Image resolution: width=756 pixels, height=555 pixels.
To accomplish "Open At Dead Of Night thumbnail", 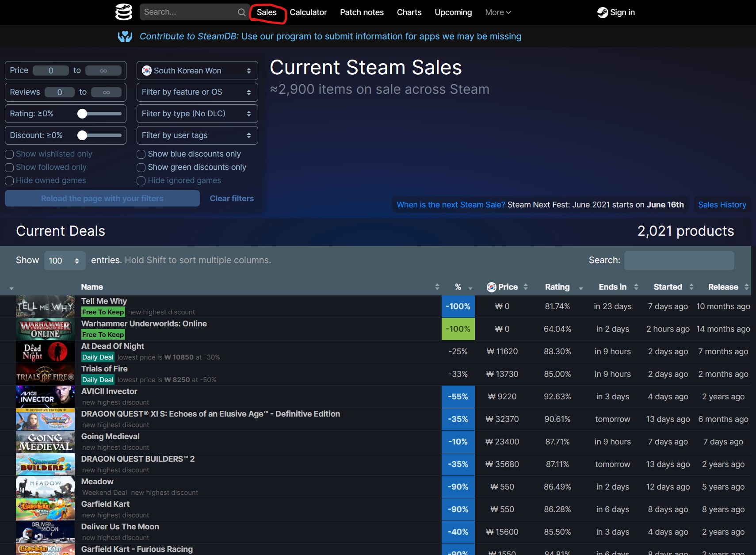I will click(45, 352).
